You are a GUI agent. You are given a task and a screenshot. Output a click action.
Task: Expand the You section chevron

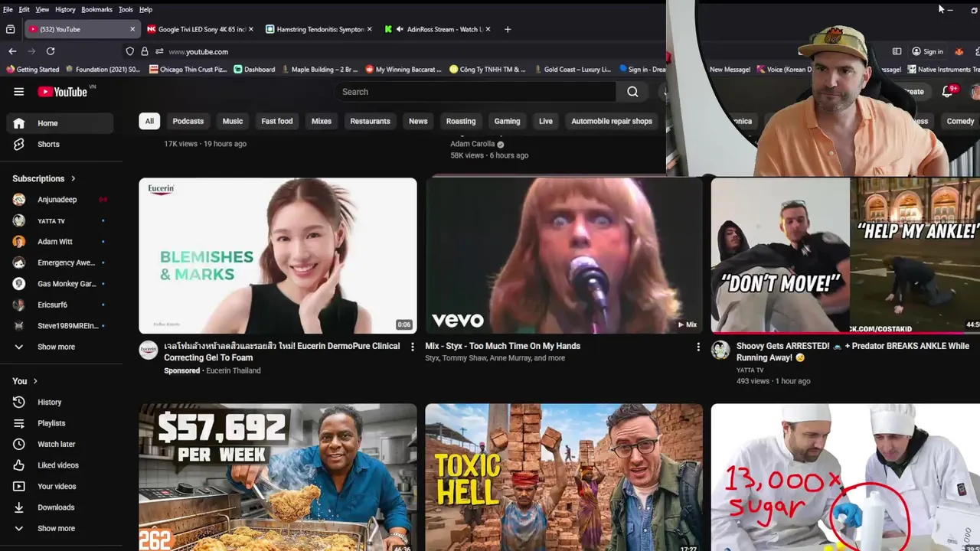(35, 381)
